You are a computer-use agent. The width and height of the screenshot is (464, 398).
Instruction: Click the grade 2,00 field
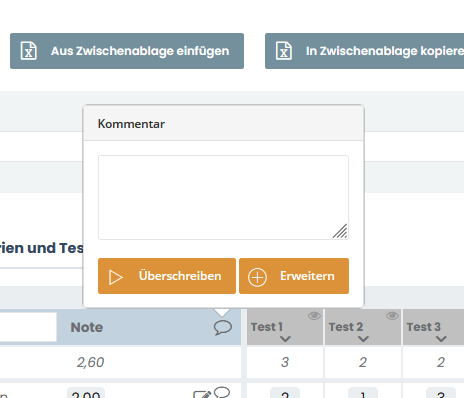tap(86, 393)
